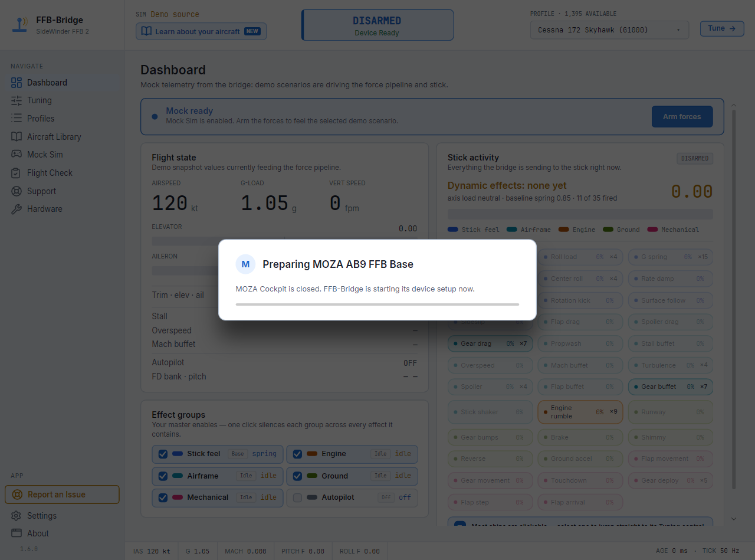The height and width of the screenshot is (560, 755).
Task: Go to the Dashboard page
Action: coord(62,83)
